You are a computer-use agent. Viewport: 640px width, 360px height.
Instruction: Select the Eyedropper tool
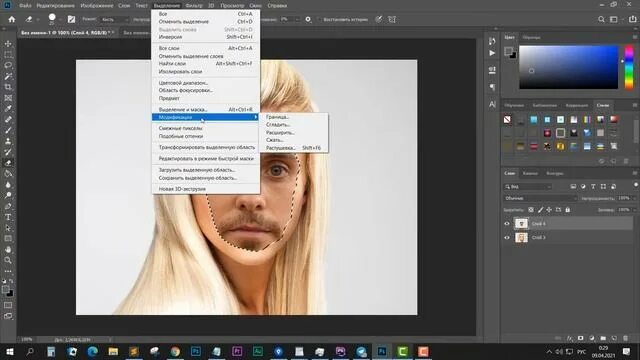click(x=8, y=109)
